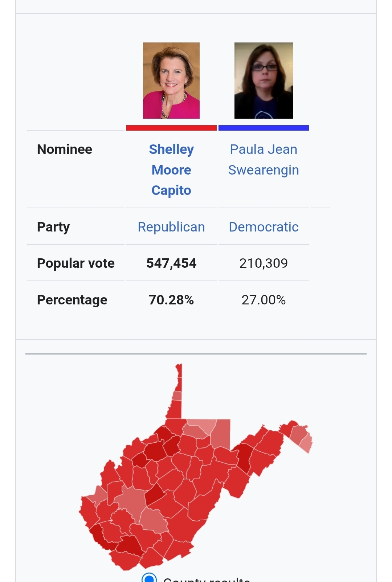Open the Shelley Moore Capito article link
This screenshot has width=392, height=582.
[171, 170]
